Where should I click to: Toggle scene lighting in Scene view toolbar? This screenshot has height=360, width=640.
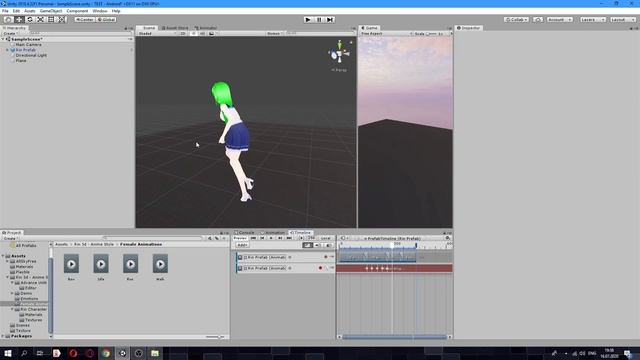[x=193, y=33]
